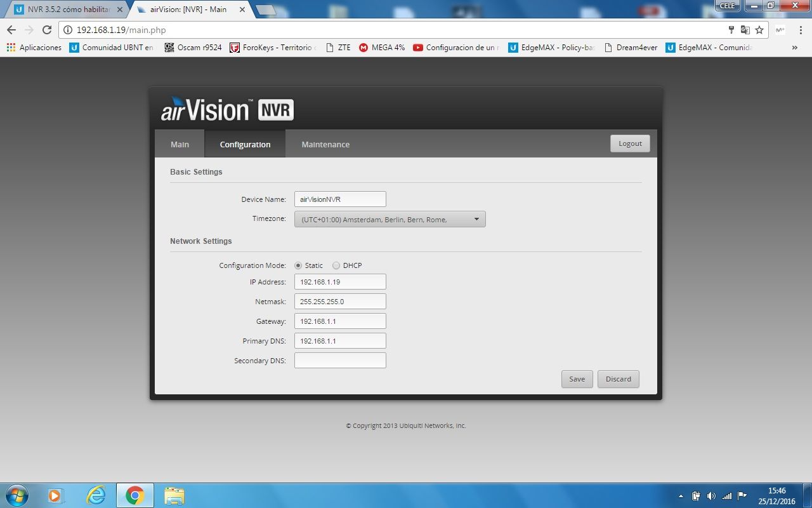812x508 pixels.
Task: Log out using the Logout button
Action: 630,144
